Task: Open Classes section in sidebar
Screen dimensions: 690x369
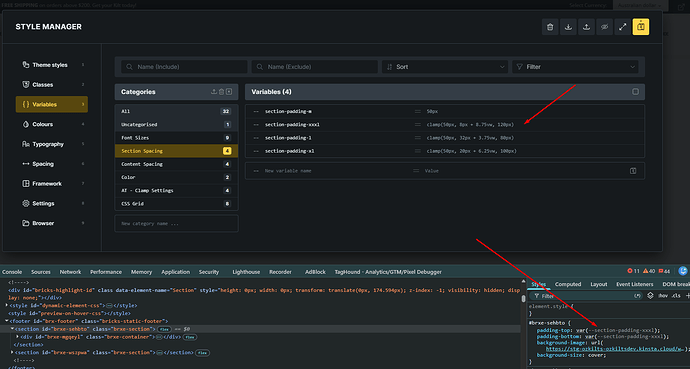Action: [52, 84]
